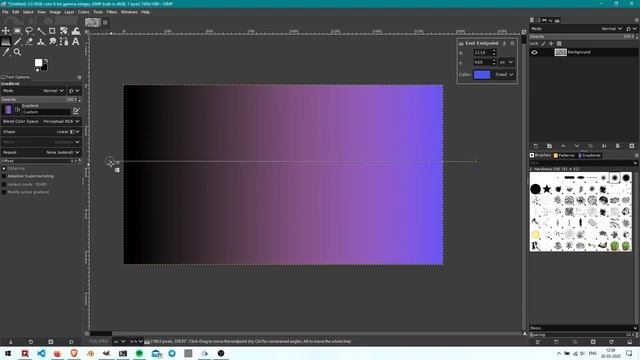
Task: Switch to the Patterns tab
Action: click(565, 156)
